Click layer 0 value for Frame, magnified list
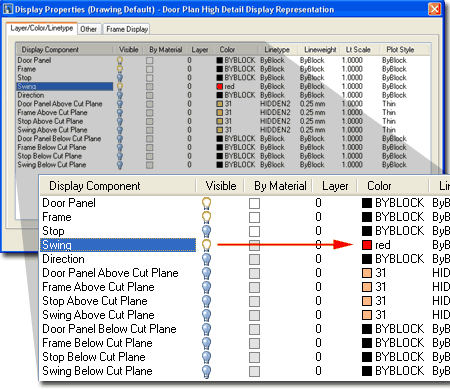 pyautogui.click(x=318, y=217)
